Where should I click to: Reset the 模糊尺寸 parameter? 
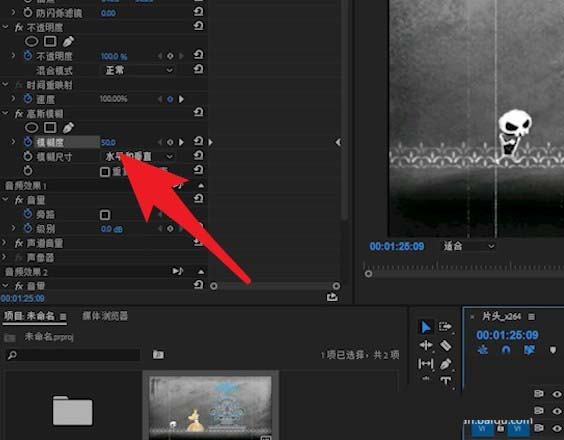(x=198, y=155)
